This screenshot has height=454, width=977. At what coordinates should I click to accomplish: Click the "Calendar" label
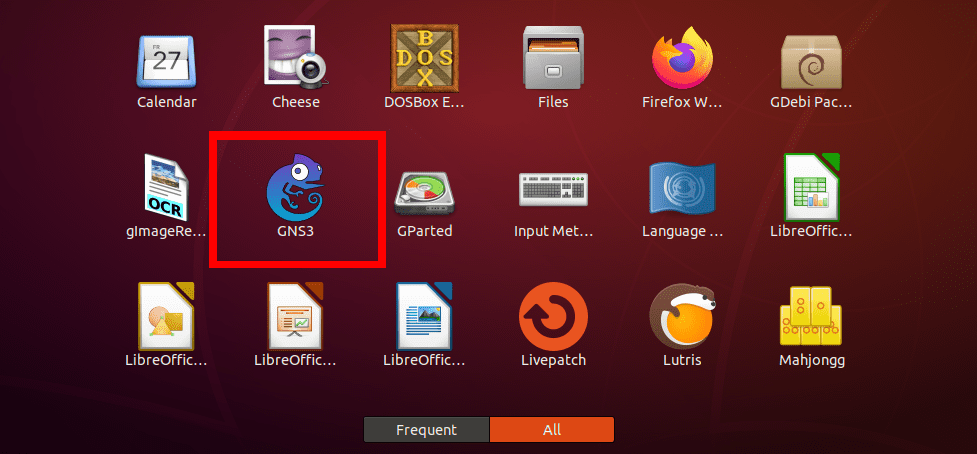166,102
